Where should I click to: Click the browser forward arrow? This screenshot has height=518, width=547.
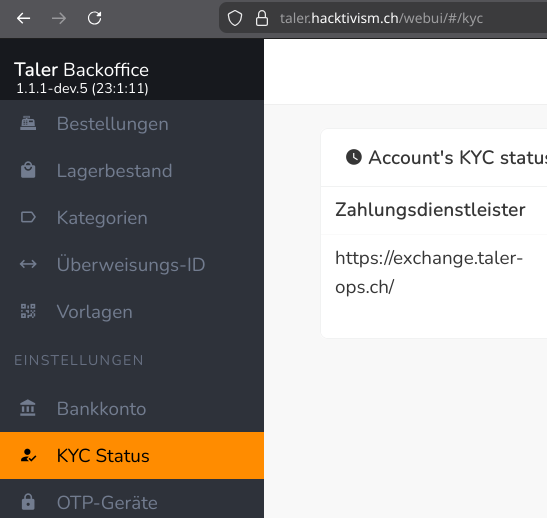point(59,18)
